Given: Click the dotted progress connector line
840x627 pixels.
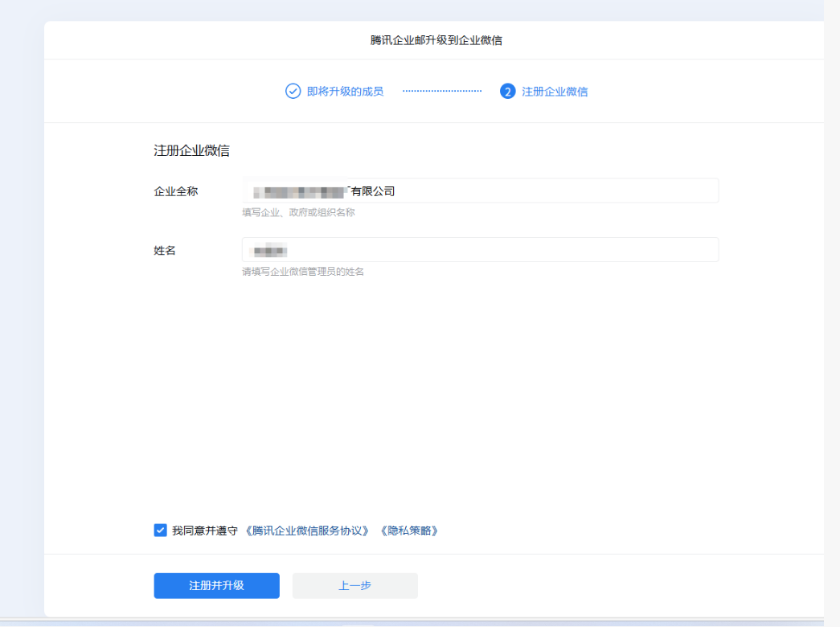Looking at the screenshot, I should (x=441, y=91).
